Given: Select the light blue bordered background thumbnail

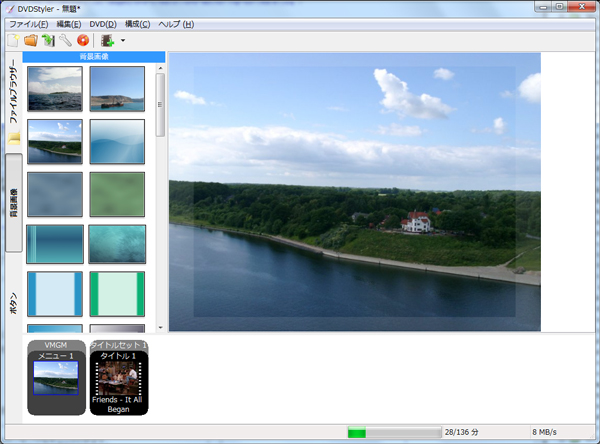Looking at the screenshot, I should (x=55, y=294).
